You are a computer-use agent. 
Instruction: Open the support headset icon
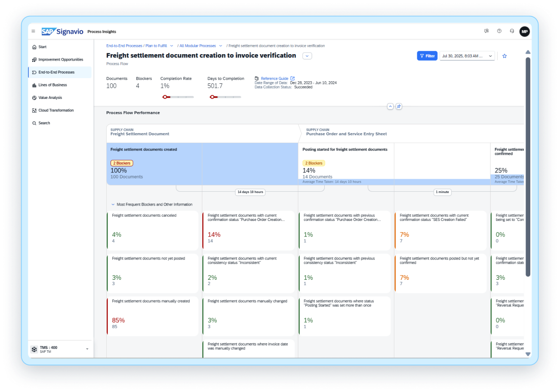(x=512, y=31)
